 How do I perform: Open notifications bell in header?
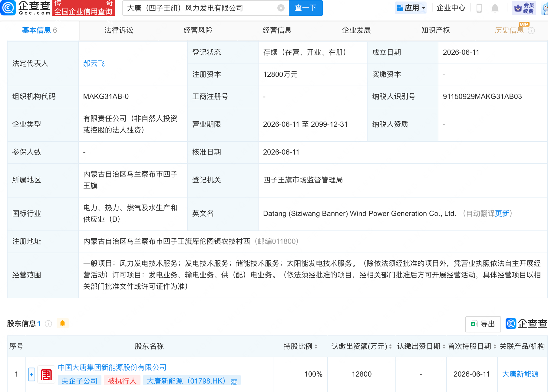pos(495,8)
